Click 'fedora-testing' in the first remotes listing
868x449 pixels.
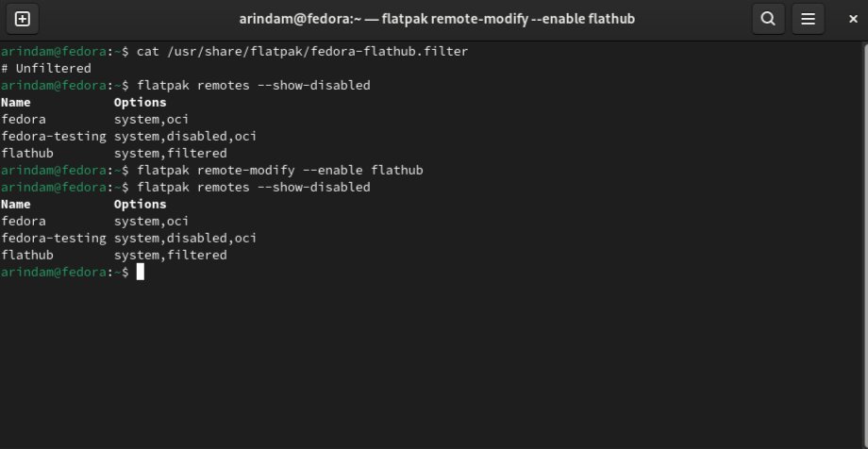54,136
